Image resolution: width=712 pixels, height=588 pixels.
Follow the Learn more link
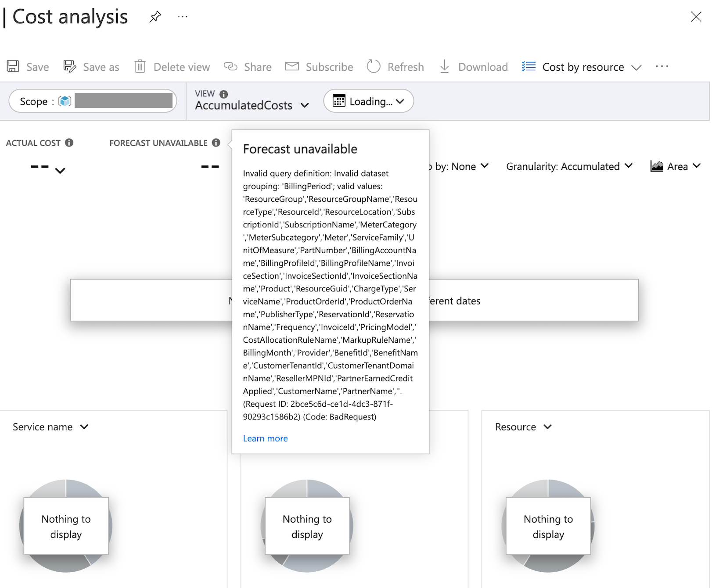(x=265, y=438)
